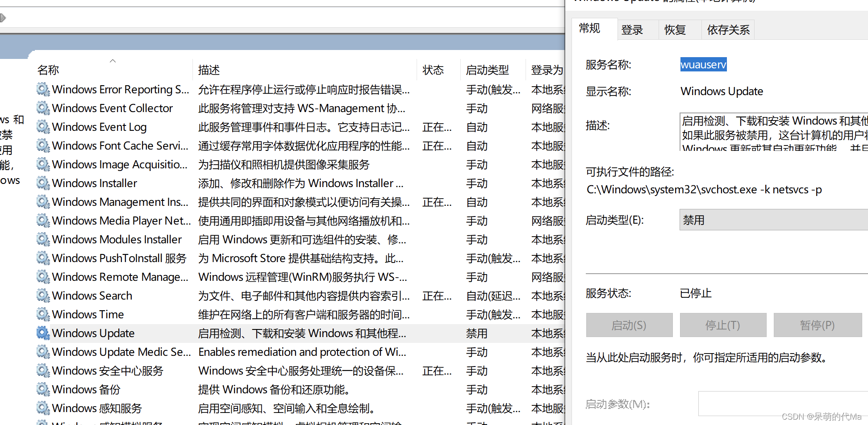Click gear icon beside Windows Installer
Viewport: 868px width, 425px height.
point(43,183)
